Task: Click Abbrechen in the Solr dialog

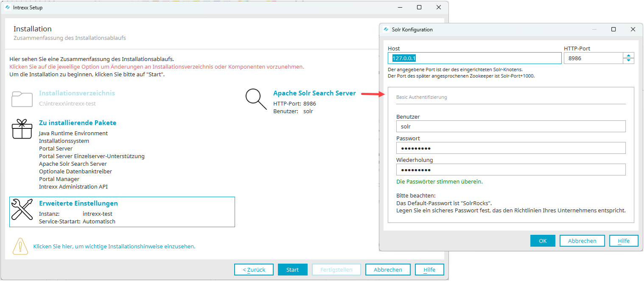Action: pos(582,241)
